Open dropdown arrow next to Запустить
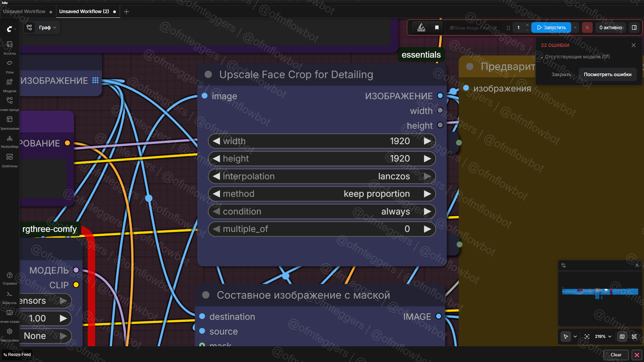The image size is (644, 362). click(575, 27)
